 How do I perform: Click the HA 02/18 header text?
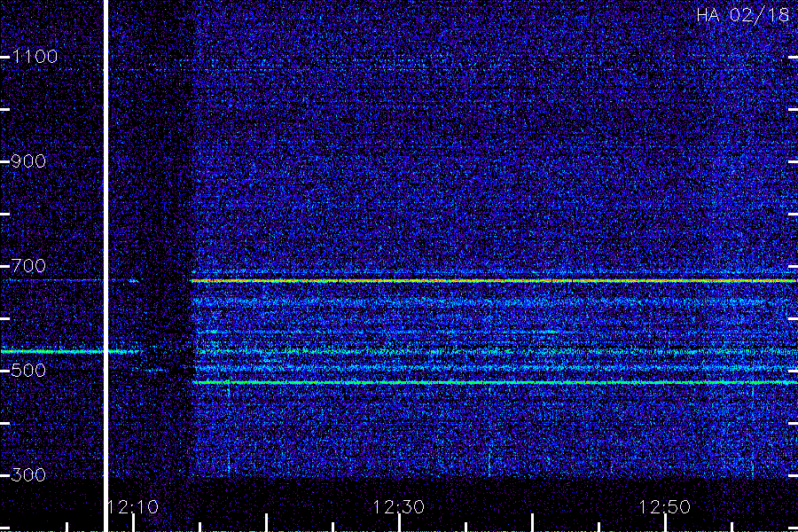click(x=742, y=15)
